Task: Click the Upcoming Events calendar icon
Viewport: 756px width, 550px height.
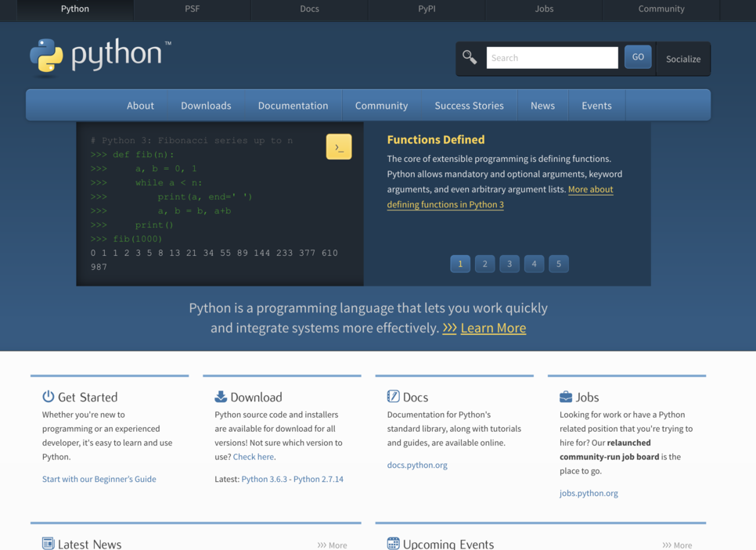Action: [x=393, y=543]
